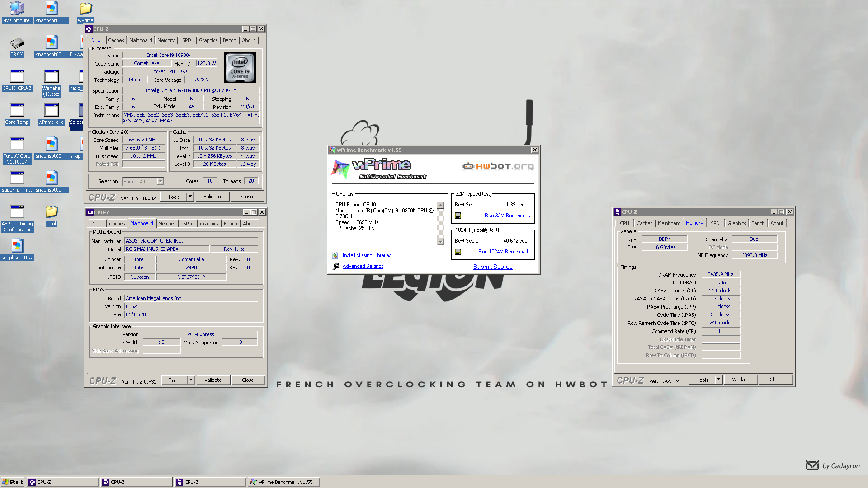Click the 32M benchmark save disk icon

458,216
